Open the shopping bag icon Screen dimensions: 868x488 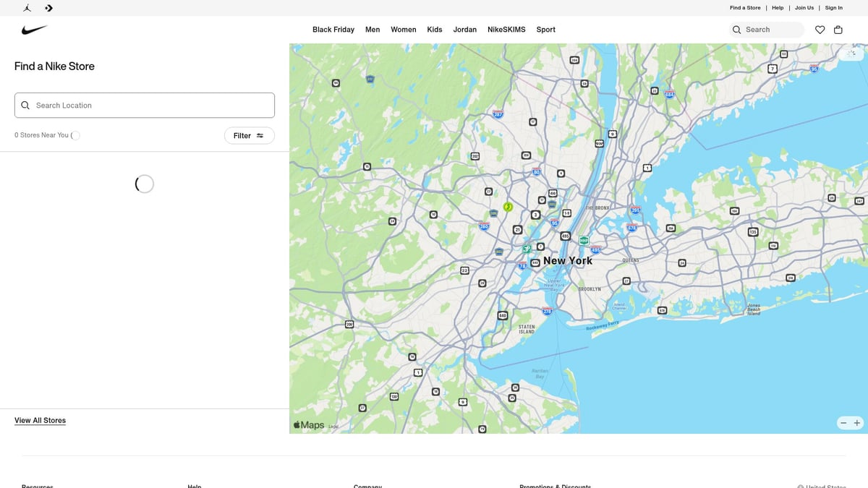coord(838,30)
